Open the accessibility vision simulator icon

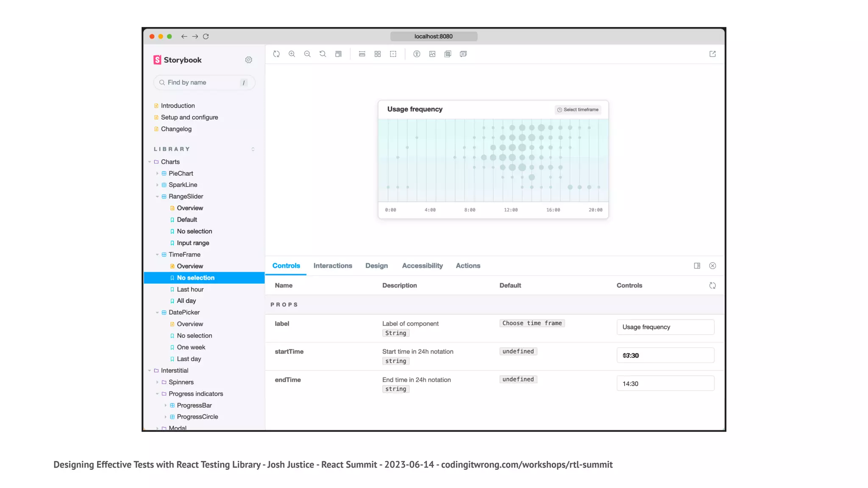(417, 54)
